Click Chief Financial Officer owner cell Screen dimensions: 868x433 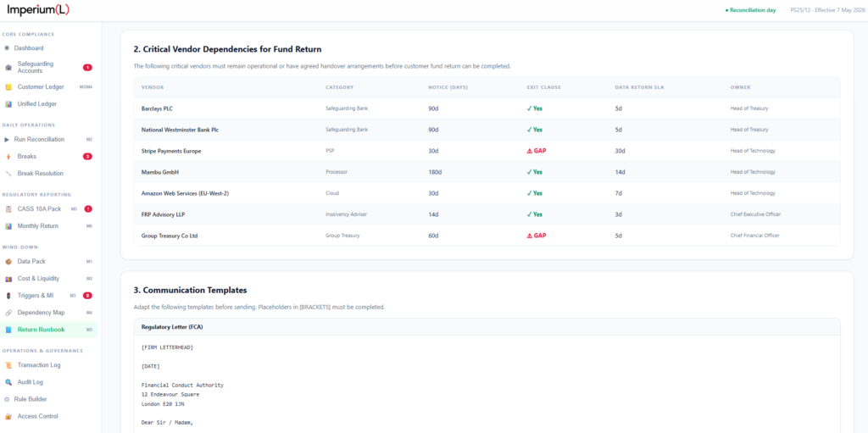point(755,236)
